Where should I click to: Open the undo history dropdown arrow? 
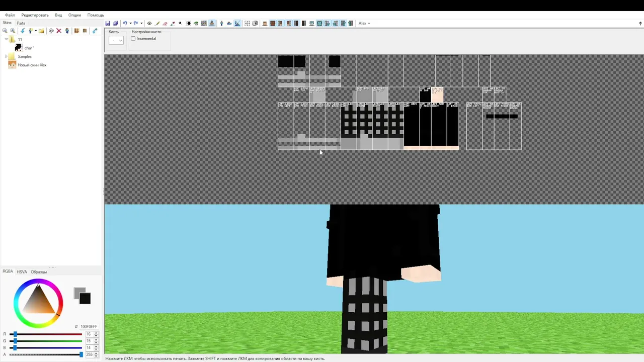[x=130, y=23]
